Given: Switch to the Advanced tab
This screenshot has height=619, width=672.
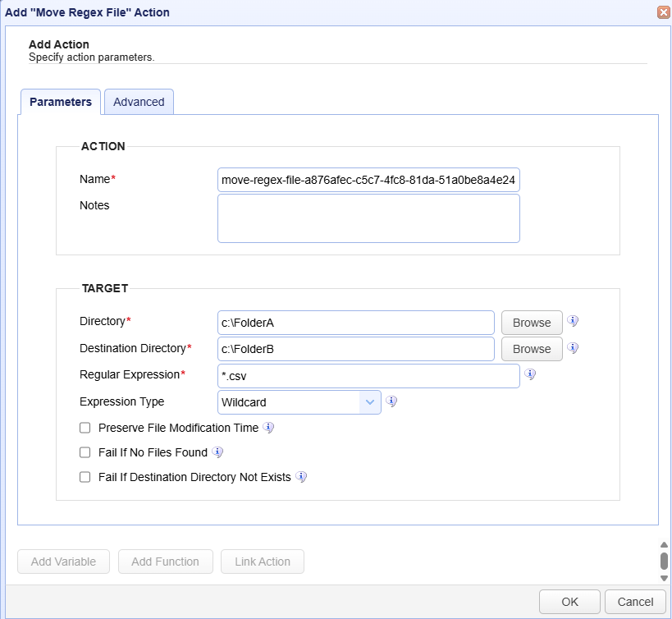Looking at the screenshot, I should coord(139,102).
